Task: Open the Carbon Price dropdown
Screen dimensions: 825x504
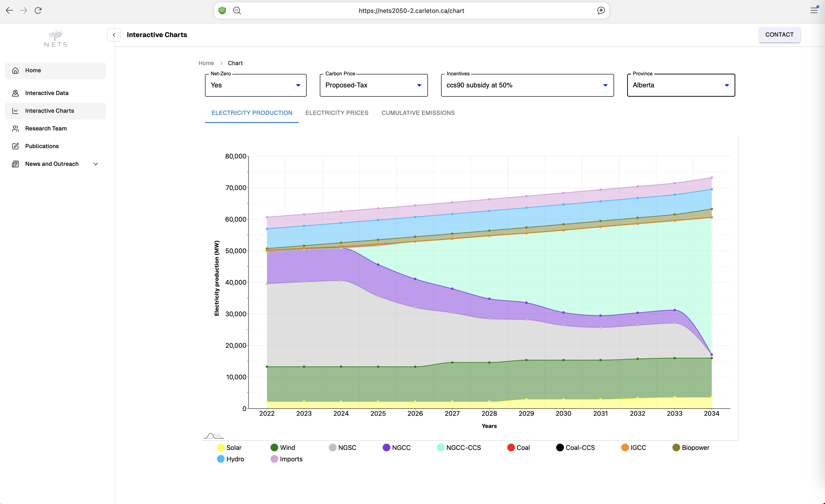Action: click(373, 85)
